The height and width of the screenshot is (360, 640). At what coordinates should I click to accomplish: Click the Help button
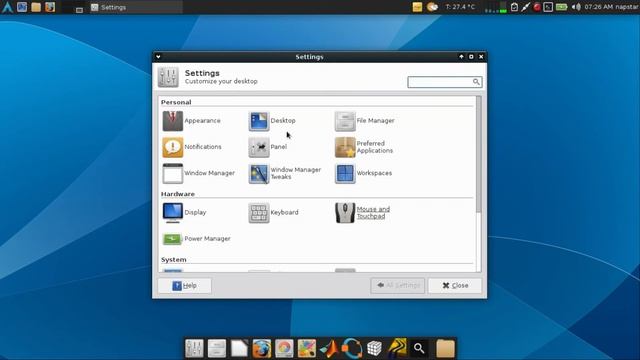point(184,286)
